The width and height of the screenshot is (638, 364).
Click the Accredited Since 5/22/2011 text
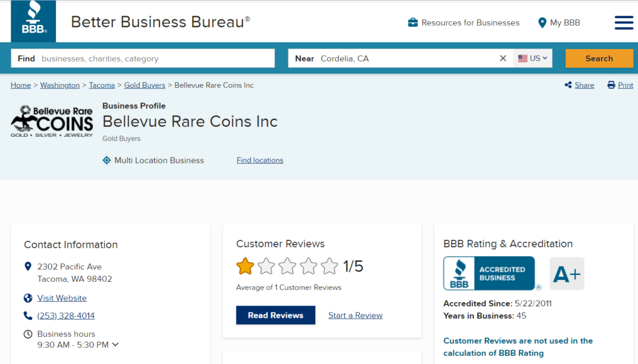tap(497, 304)
